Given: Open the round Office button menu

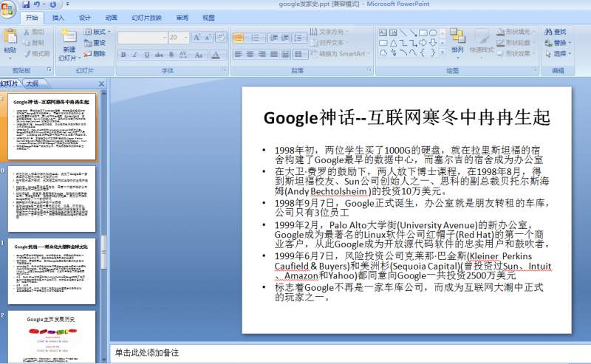Looking at the screenshot, I should point(7,9).
